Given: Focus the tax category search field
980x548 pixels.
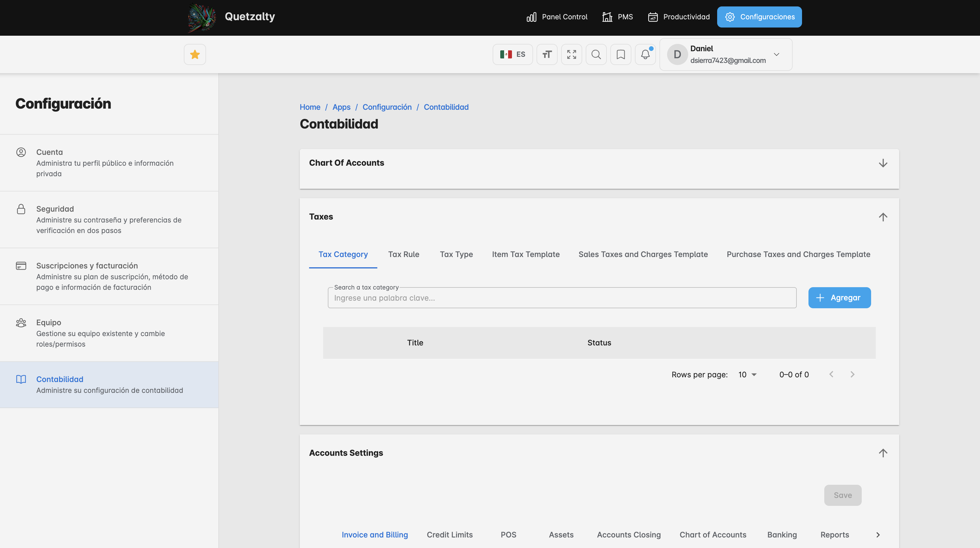Looking at the screenshot, I should coord(561,298).
